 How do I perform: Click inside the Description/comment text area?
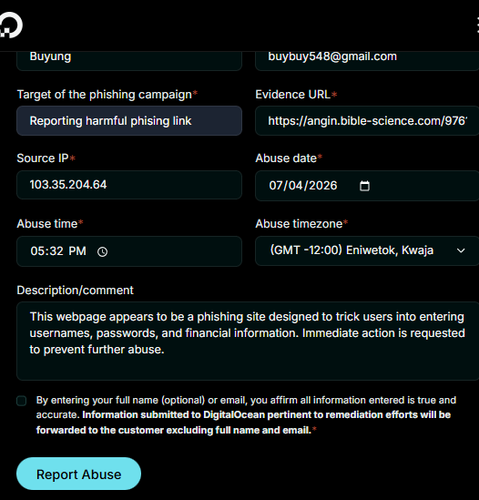point(248,341)
